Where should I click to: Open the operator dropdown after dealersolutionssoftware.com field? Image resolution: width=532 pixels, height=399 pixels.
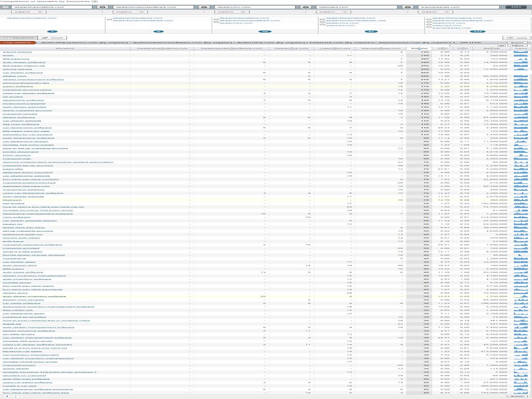(204, 7)
